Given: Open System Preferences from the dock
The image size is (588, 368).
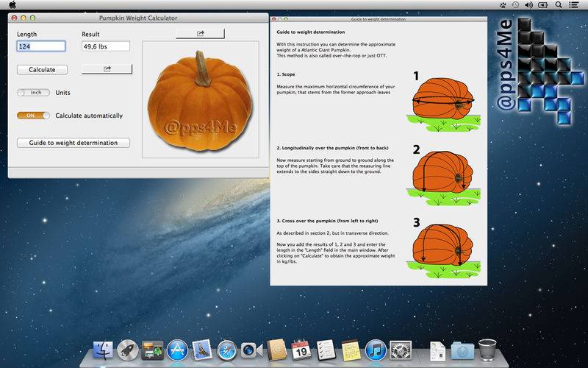Looking at the screenshot, I should coord(401,350).
